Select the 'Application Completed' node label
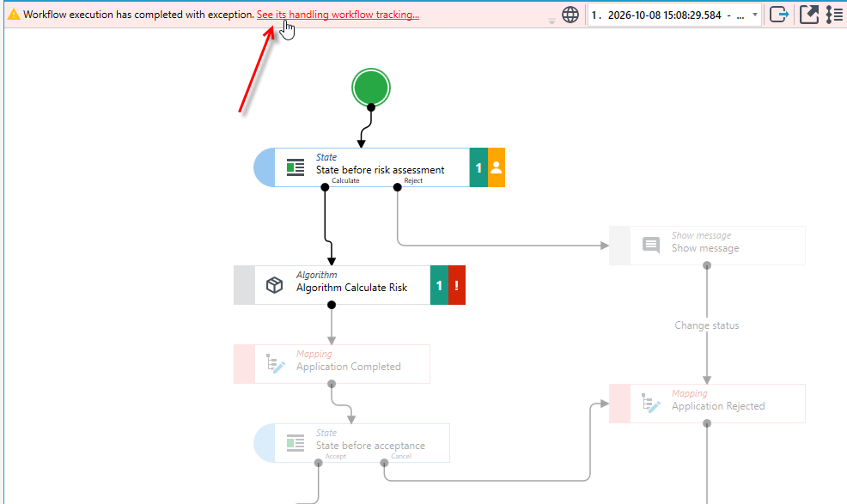Screen dimensions: 847x504 point(349,367)
